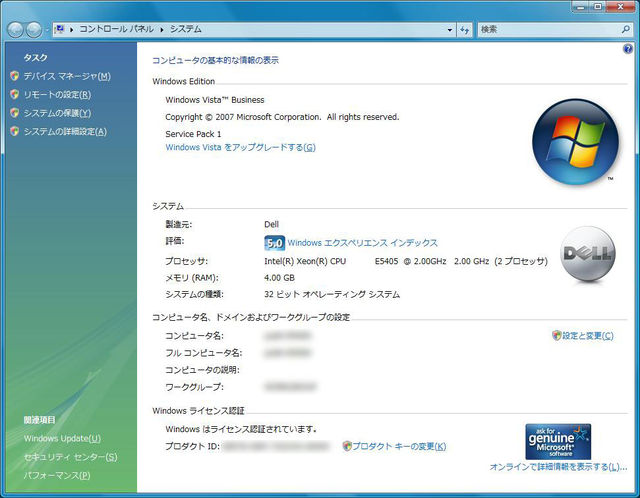Screen dimensions: 640x498
Task: Expand the arrow between コントロール パネル and システム
Action: pyautogui.click(x=162, y=29)
